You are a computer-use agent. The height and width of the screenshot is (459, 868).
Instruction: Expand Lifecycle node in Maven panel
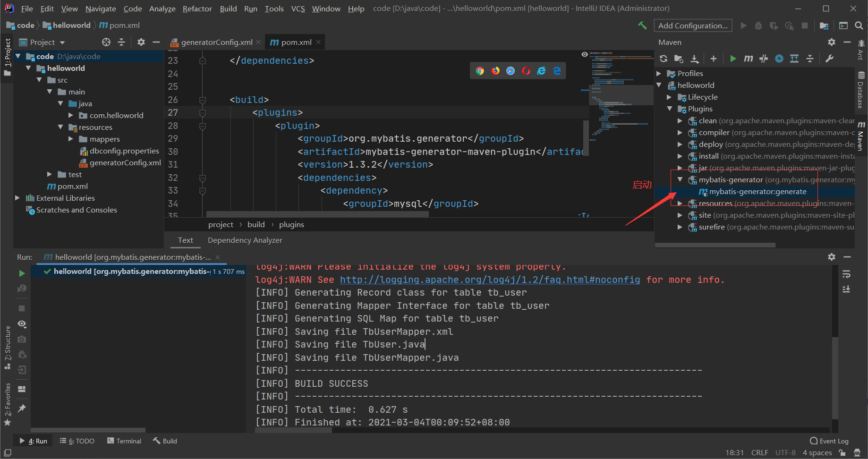tap(669, 97)
